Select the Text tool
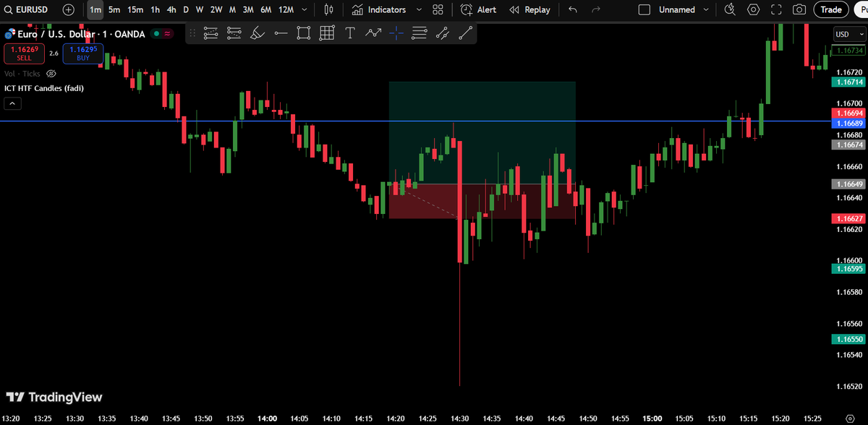This screenshot has width=868, height=425. click(350, 33)
